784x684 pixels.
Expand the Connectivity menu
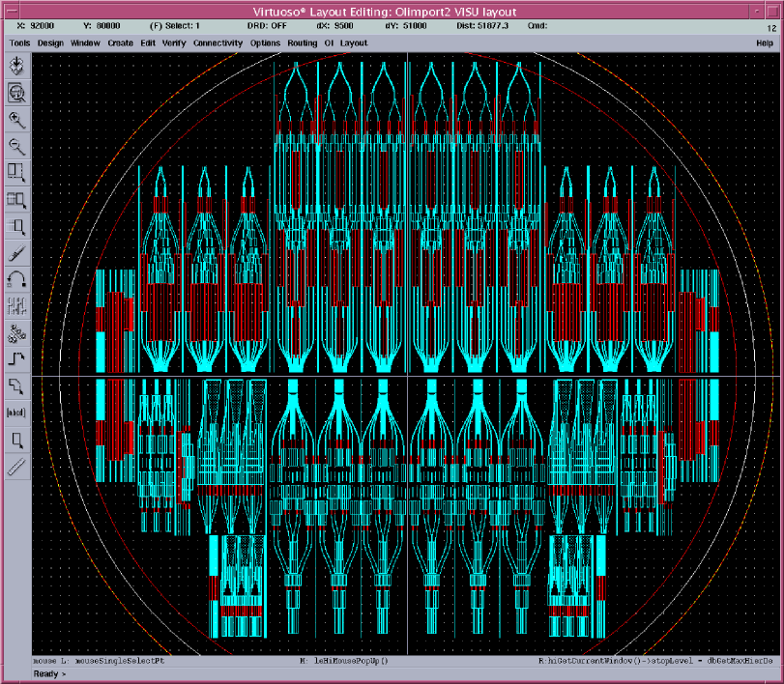pos(218,43)
